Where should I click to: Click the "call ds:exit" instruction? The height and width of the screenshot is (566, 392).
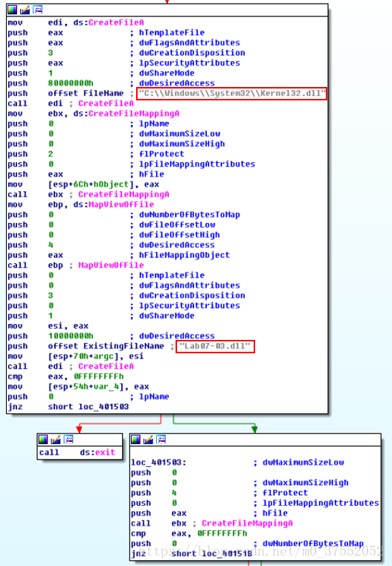pyautogui.click(x=77, y=452)
